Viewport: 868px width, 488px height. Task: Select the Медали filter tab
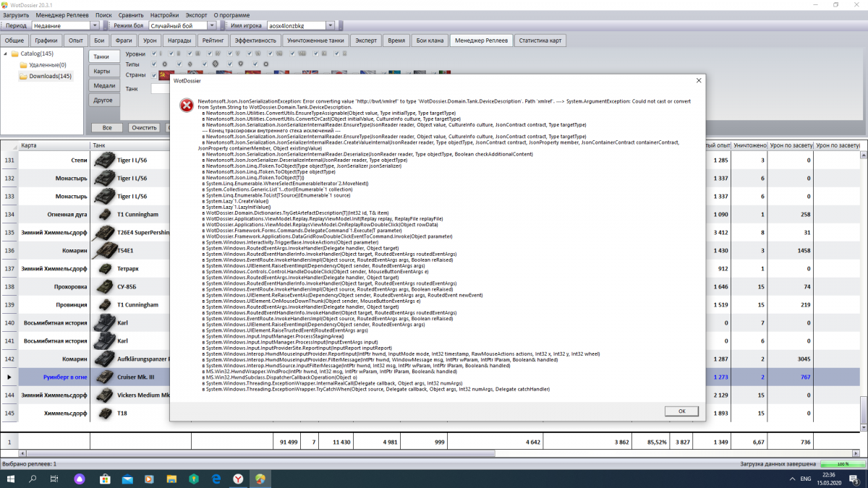pyautogui.click(x=103, y=85)
